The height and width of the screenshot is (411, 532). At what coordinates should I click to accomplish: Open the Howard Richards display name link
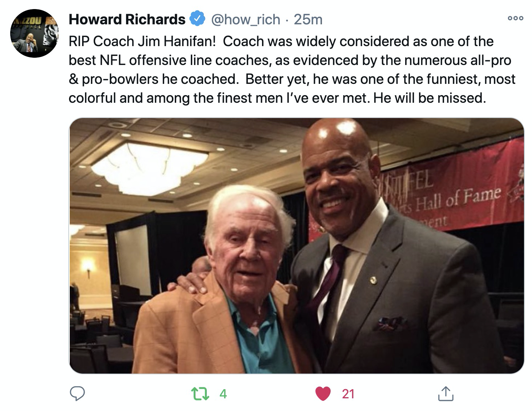127,19
